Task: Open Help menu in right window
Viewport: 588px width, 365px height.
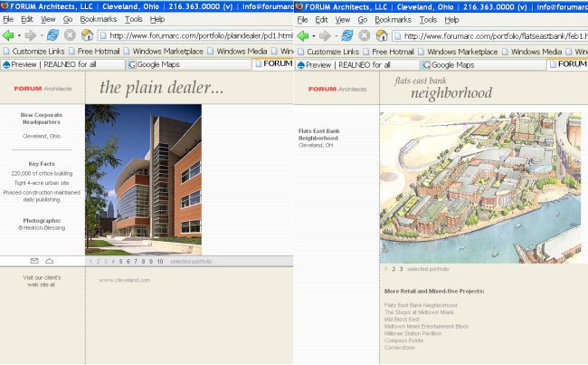Action: coord(451,20)
